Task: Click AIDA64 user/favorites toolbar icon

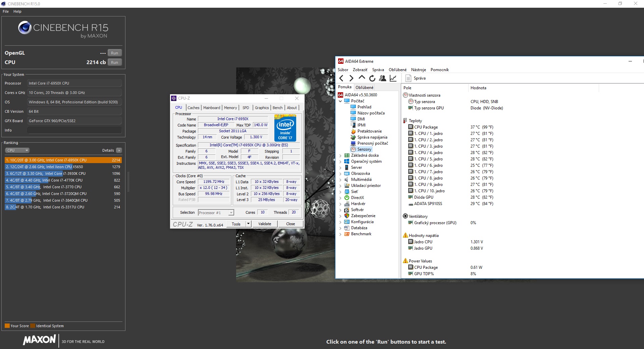Action: (382, 78)
